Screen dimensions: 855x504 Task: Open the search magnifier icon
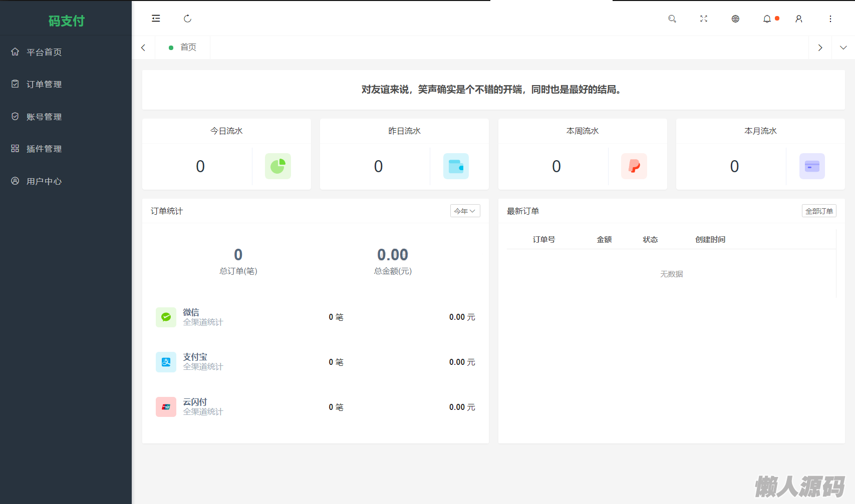tap(672, 19)
